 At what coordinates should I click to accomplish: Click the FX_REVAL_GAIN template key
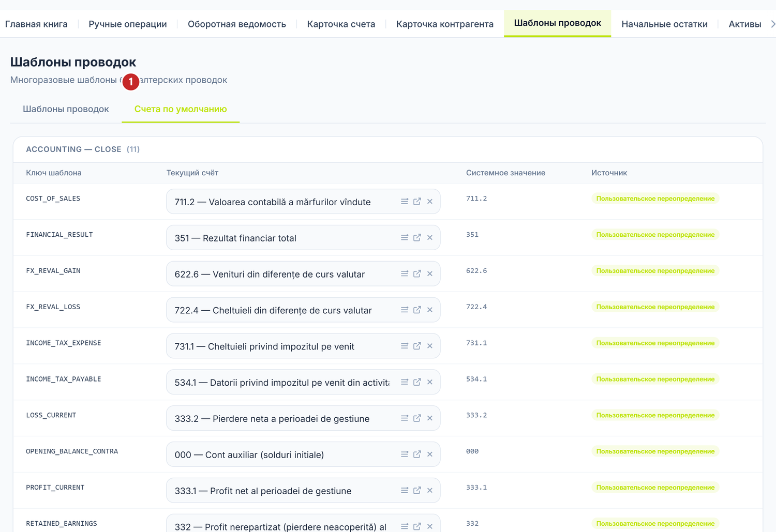[53, 271]
